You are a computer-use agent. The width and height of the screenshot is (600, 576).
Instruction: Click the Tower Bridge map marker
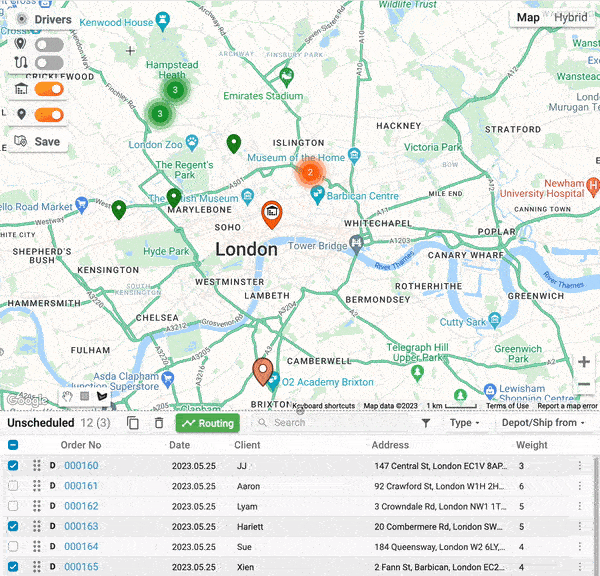pos(356,244)
